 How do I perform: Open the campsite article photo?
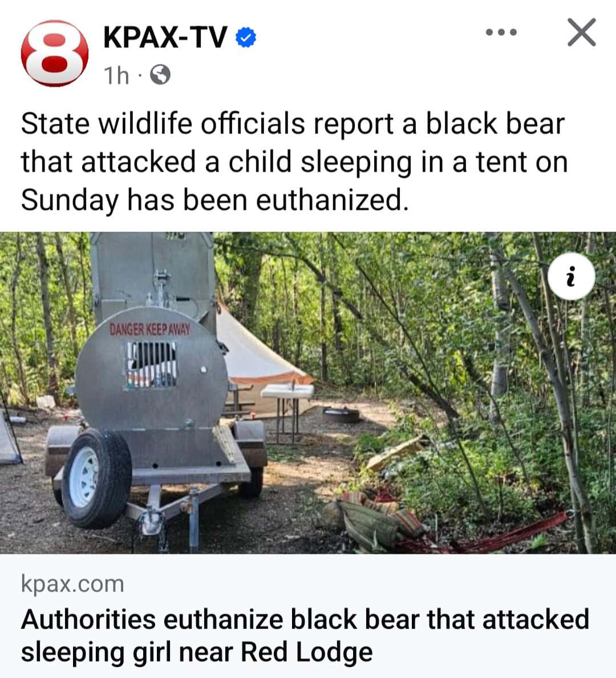[308, 393]
